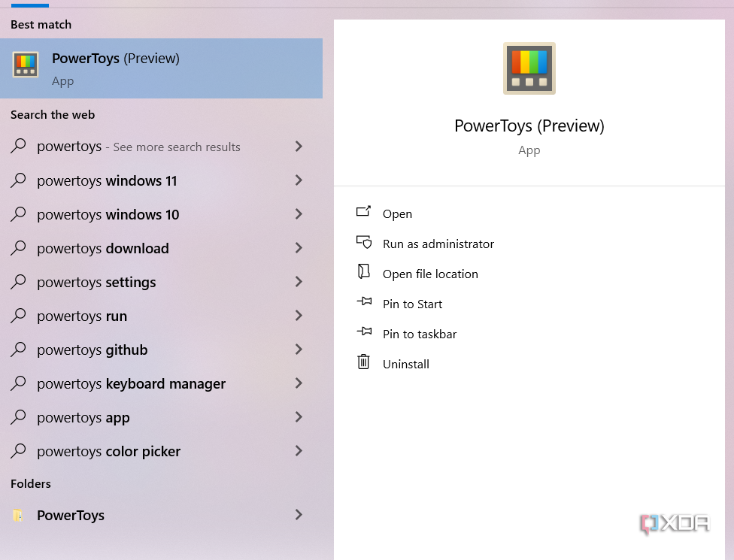Click search icon beside 'powertoys keyboard manager'
Image resolution: width=734 pixels, height=560 pixels.
coord(18,383)
